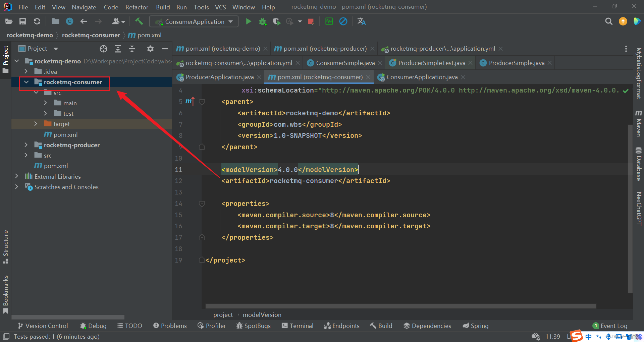Click rocketmq-consumer in the breadcrumb bar
Image resolution: width=644 pixels, height=342 pixels.
(91, 35)
